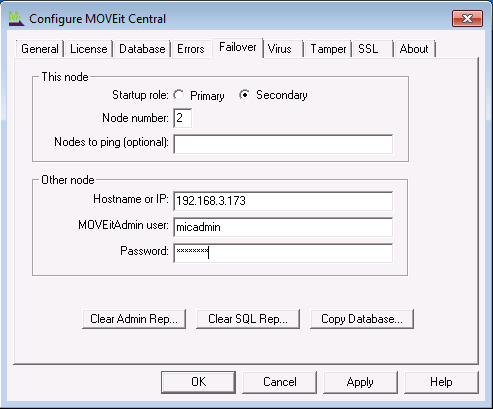Open the License tab
The height and width of the screenshot is (409, 493).
(89, 49)
